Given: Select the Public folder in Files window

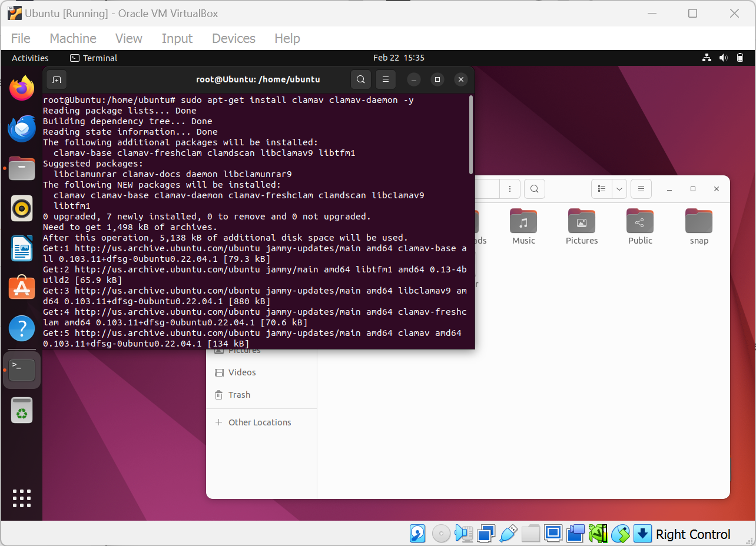Looking at the screenshot, I should point(640,227).
